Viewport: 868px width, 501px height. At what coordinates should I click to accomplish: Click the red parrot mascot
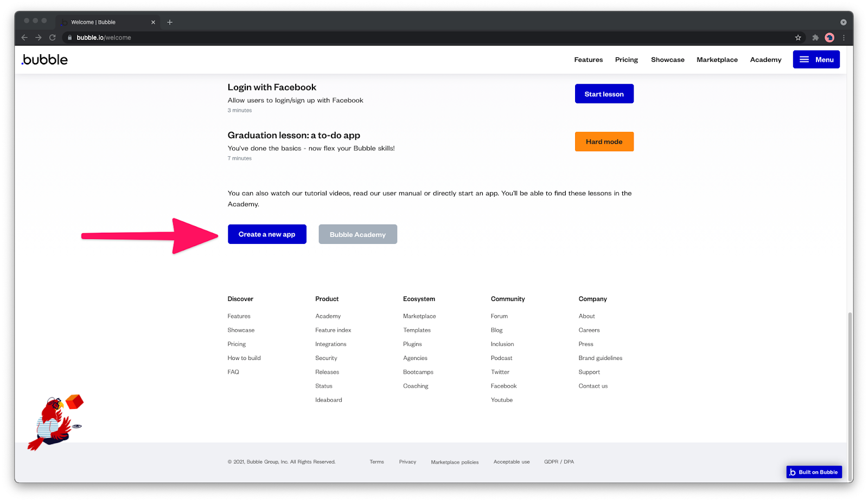[x=56, y=422]
